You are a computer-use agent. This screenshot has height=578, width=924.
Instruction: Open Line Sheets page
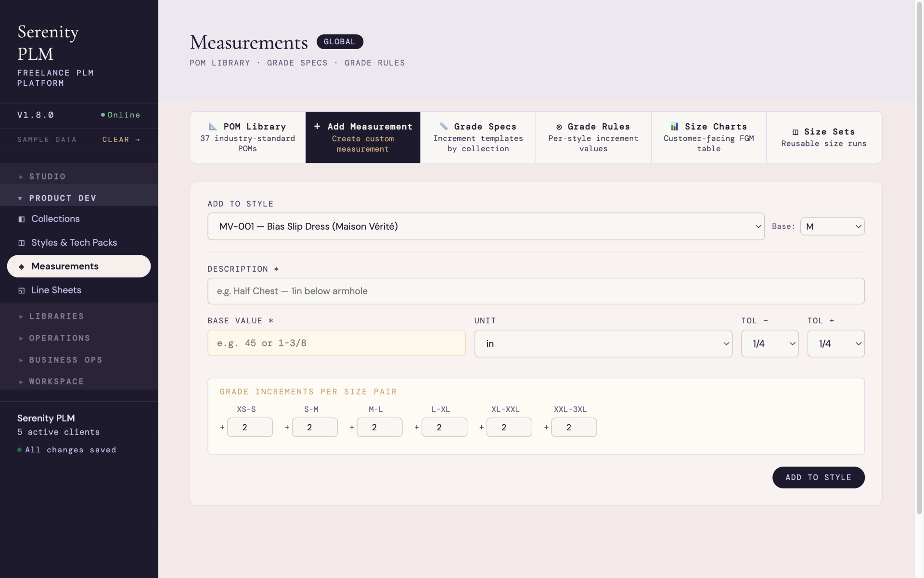point(79,290)
